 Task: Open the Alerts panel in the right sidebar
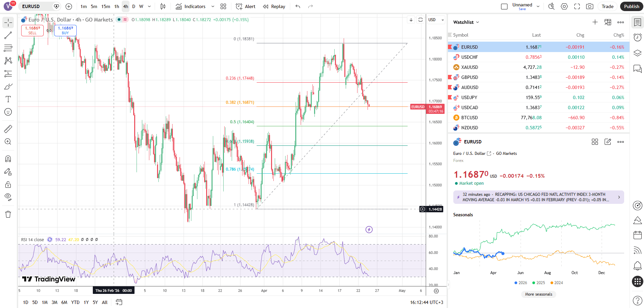pos(637,266)
